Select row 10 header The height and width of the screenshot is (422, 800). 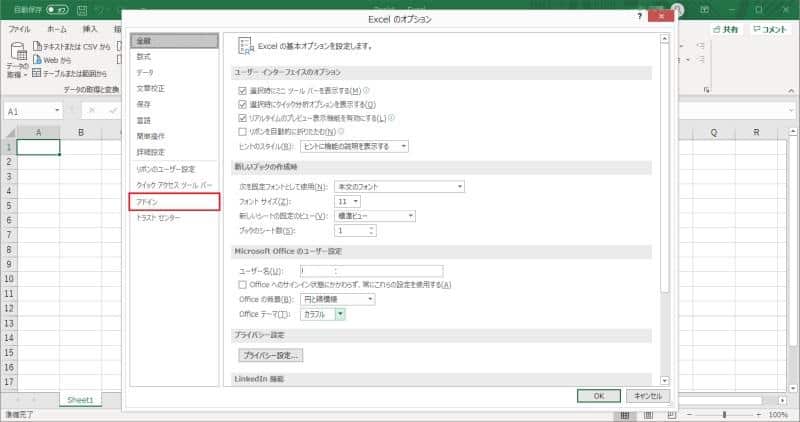point(9,279)
